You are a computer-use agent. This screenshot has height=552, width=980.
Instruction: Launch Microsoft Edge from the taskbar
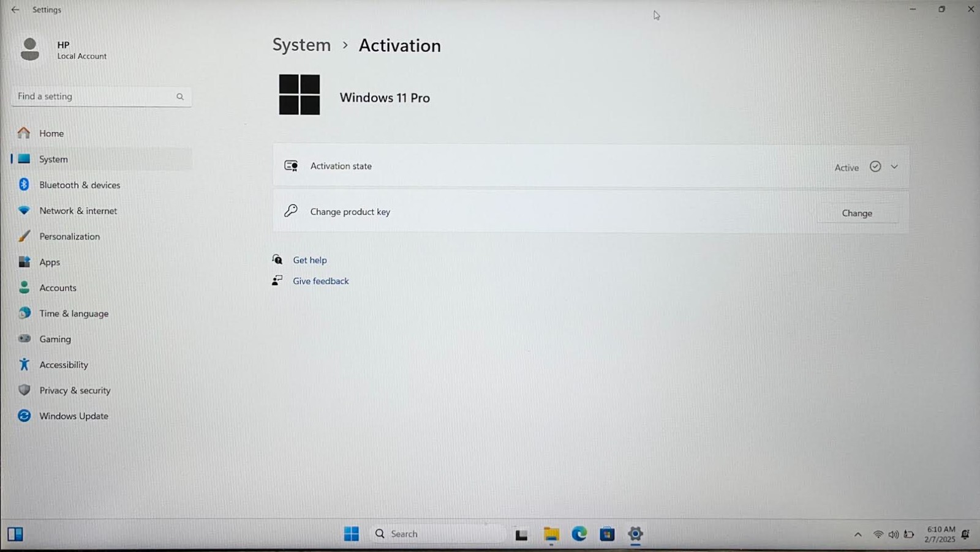point(579,534)
